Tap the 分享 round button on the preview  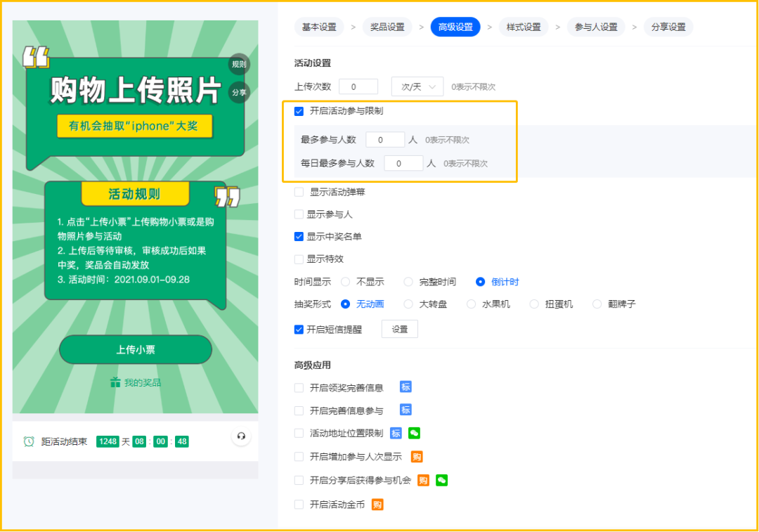point(239,93)
